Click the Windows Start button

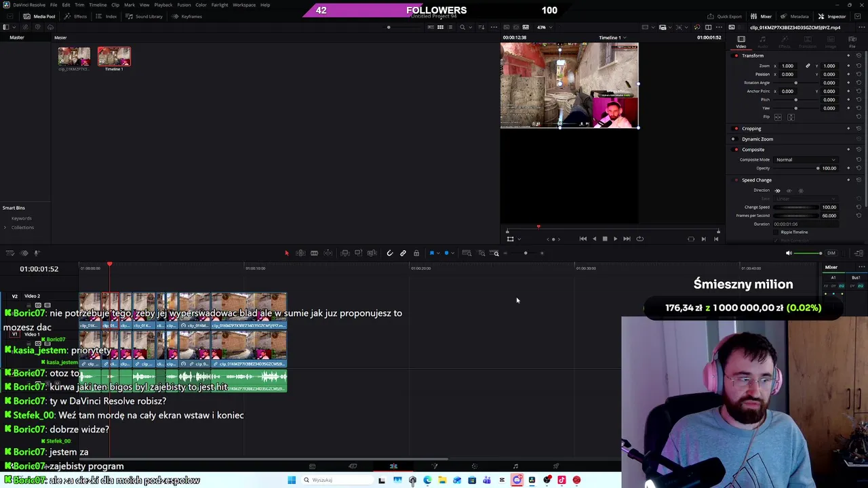click(292, 480)
